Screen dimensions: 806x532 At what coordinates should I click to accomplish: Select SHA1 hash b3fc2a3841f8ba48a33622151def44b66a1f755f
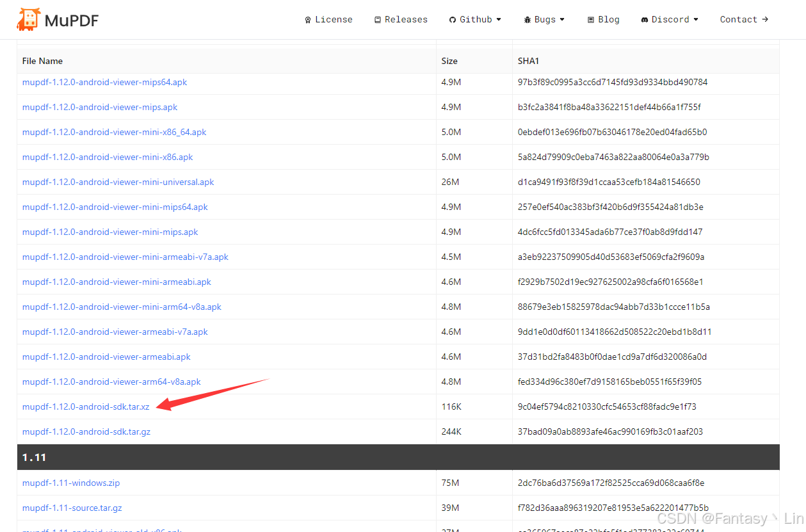pyautogui.click(x=609, y=107)
